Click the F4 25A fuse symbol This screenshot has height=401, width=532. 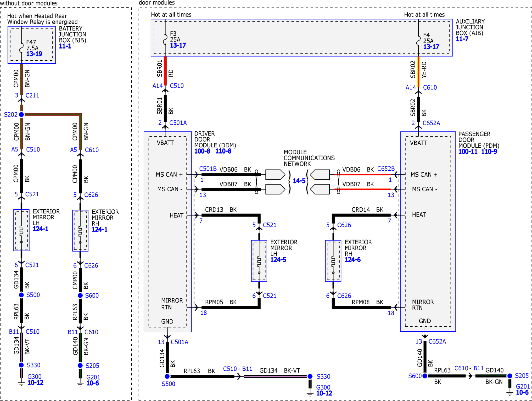click(418, 40)
